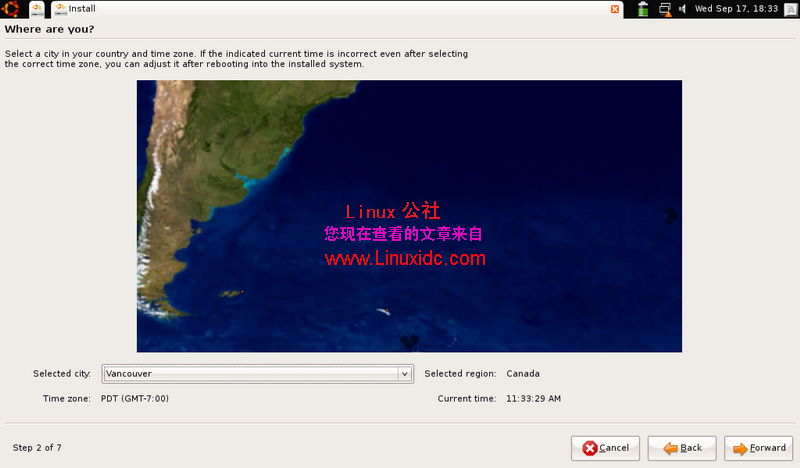Image resolution: width=800 pixels, height=468 pixels.
Task: Click the Back button
Action: point(682,448)
